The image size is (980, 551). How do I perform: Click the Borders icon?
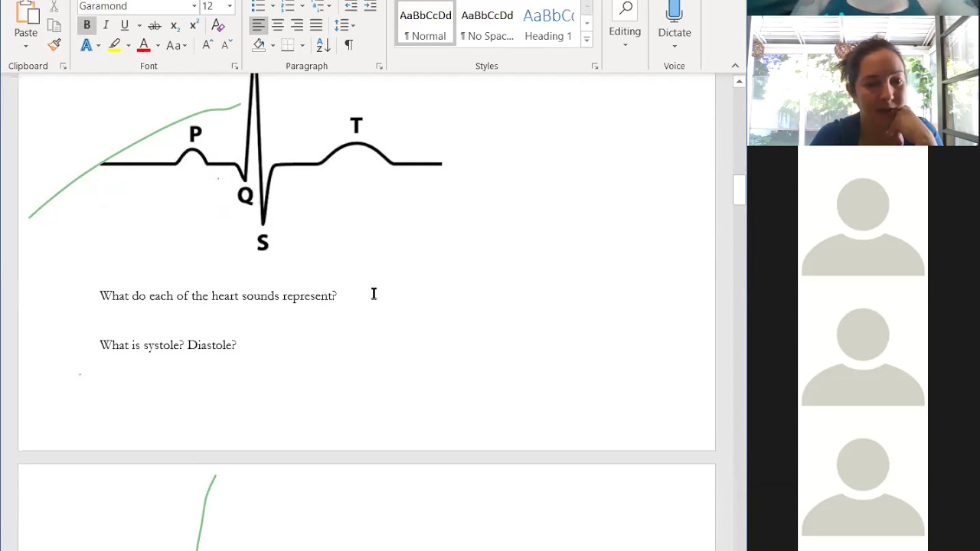tap(288, 45)
